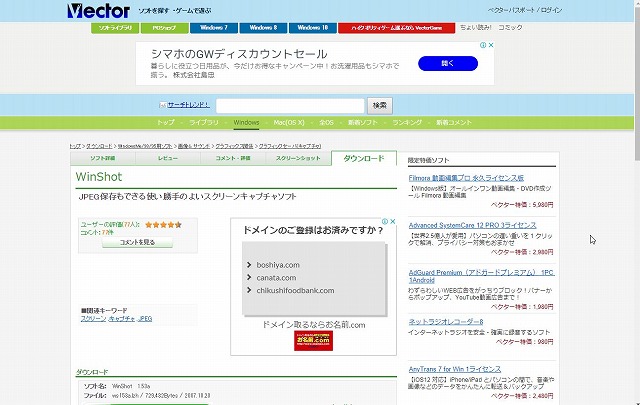The width and height of the screenshot is (640, 405).
Task: Select Mac(OS X) in the green nav bar
Action: pos(289,122)
